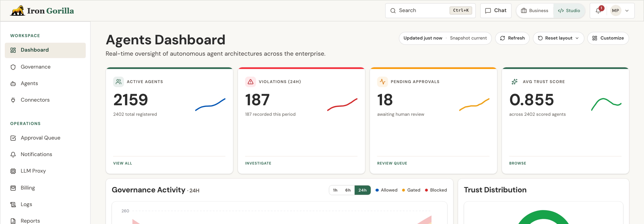The image size is (644, 224).
Task: Toggle the Blocked legend series
Action: pyautogui.click(x=436, y=190)
